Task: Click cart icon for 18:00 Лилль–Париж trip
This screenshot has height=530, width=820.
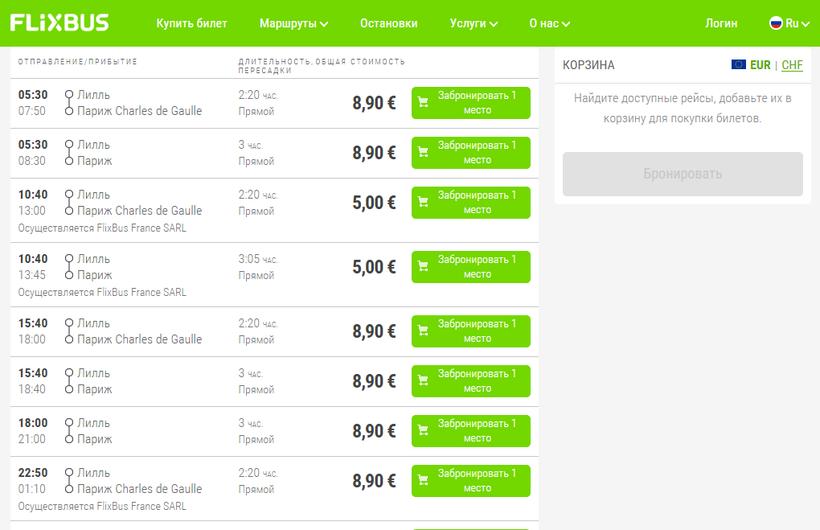Action: tap(423, 431)
